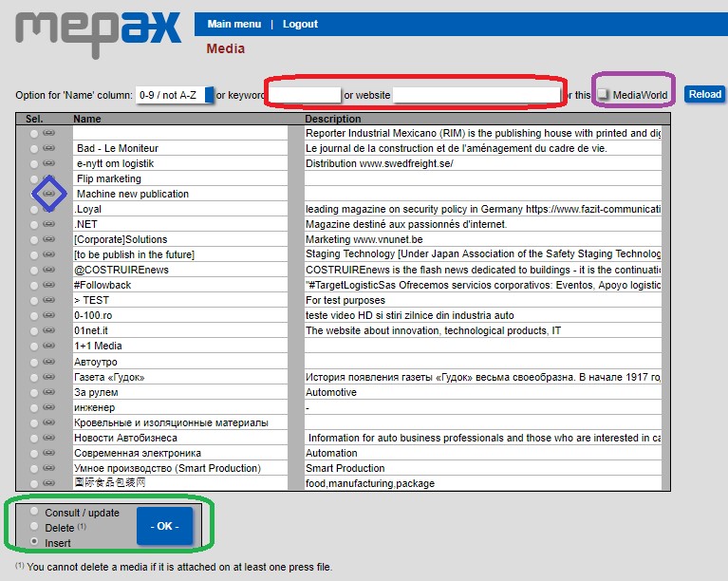
Task: Enable the MediaWorld checkbox
Action: click(603, 94)
